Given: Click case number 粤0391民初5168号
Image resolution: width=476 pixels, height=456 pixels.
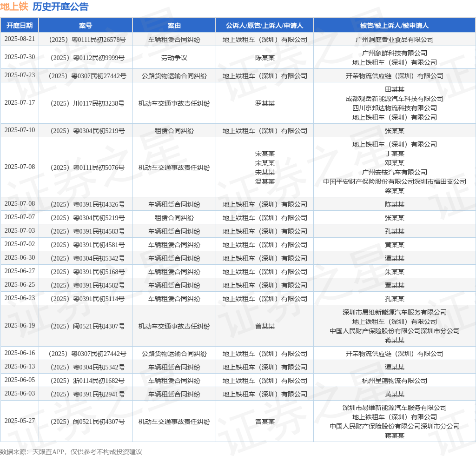Looking at the screenshot, I should [x=99, y=272].
